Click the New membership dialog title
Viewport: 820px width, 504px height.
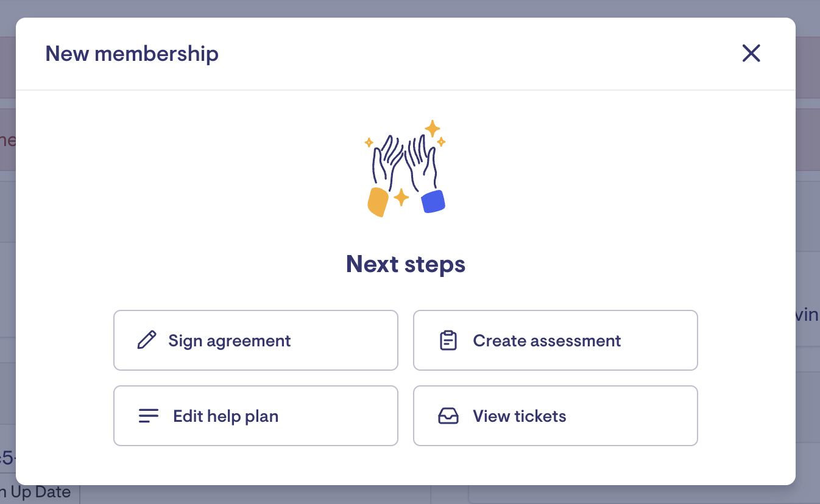pos(132,54)
